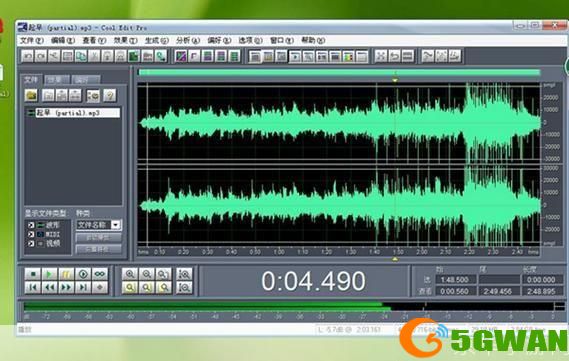The height and width of the screenshot is (361, 569).
Task: Start playback with the green Play button
Action: click(x=49, y=274)
